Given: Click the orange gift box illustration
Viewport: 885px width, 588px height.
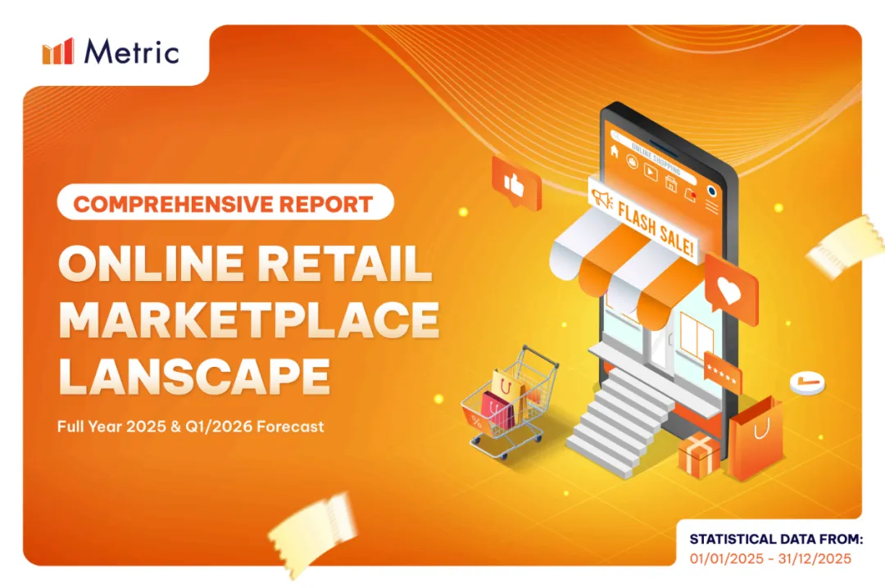Looking at the screenshot, I should (699, 455).
